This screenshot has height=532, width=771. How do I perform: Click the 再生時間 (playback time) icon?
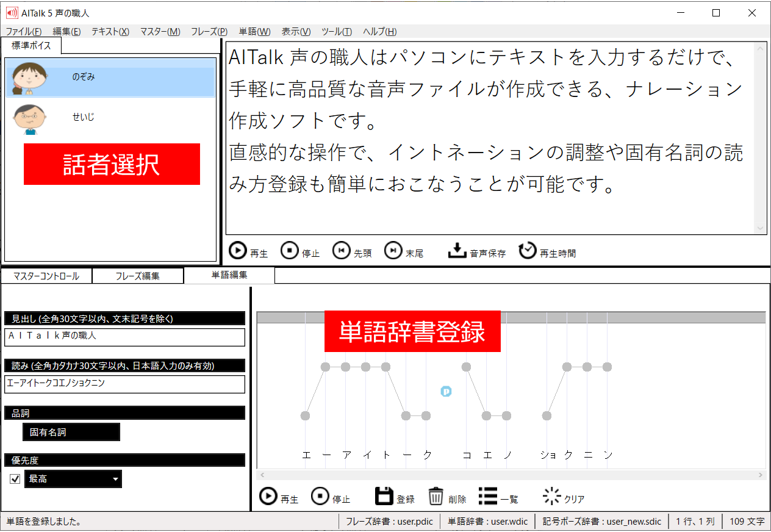pyautogui.click(x=527, y=250)
